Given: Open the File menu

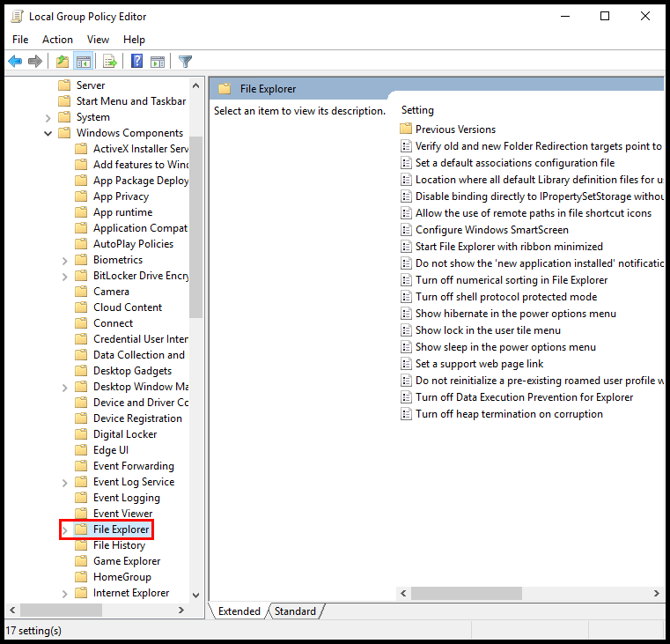Looking at the screenshot, I should point(20,40).
